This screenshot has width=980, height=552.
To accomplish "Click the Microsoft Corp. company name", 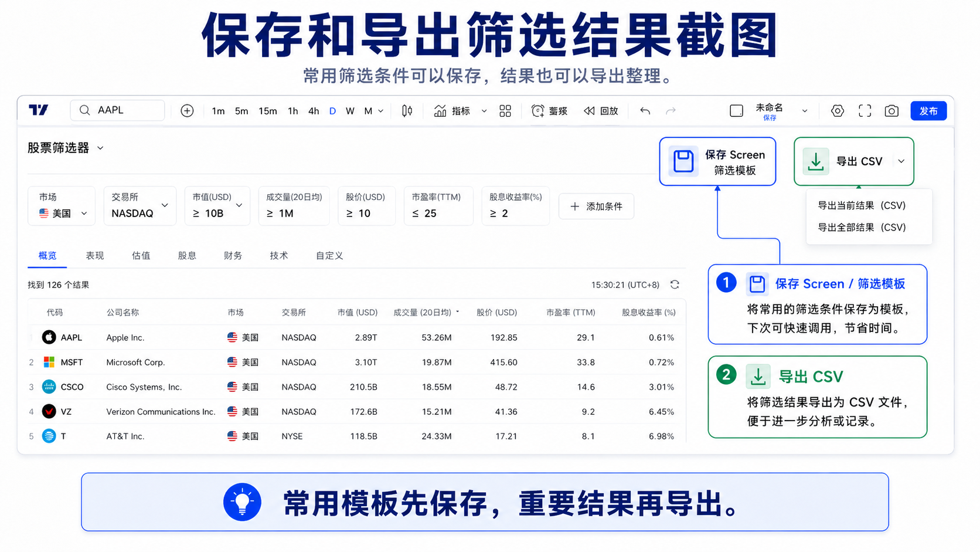I will tap(135, 363).
